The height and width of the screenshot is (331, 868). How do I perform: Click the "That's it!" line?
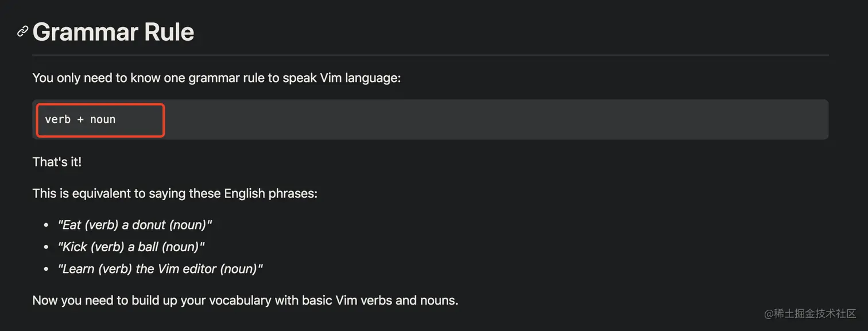click(57, 162)
